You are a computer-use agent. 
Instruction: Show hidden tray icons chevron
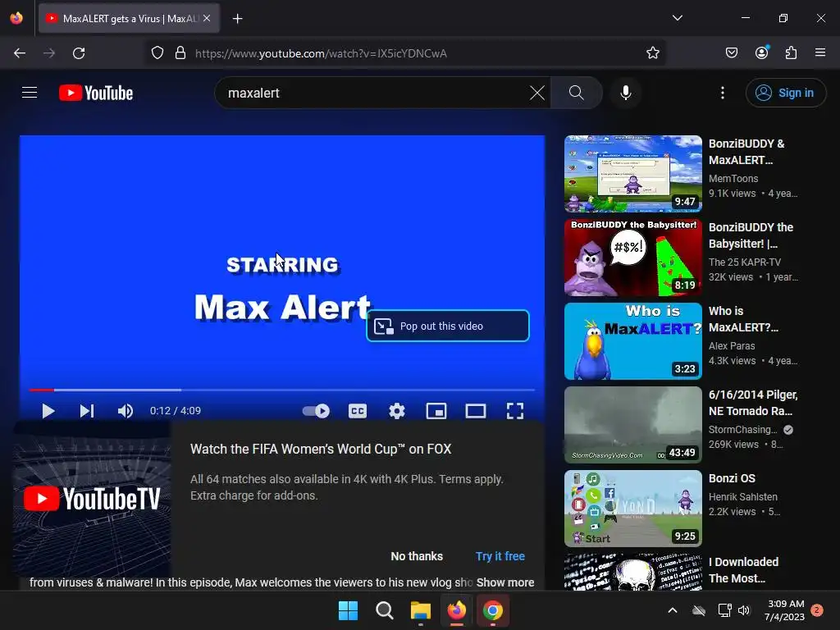(x=673, y=610)
